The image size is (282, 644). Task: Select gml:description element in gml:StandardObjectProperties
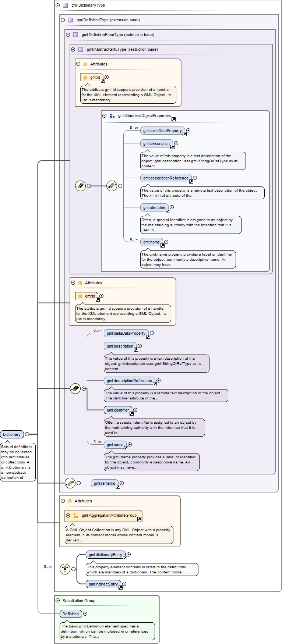(156, 144)
